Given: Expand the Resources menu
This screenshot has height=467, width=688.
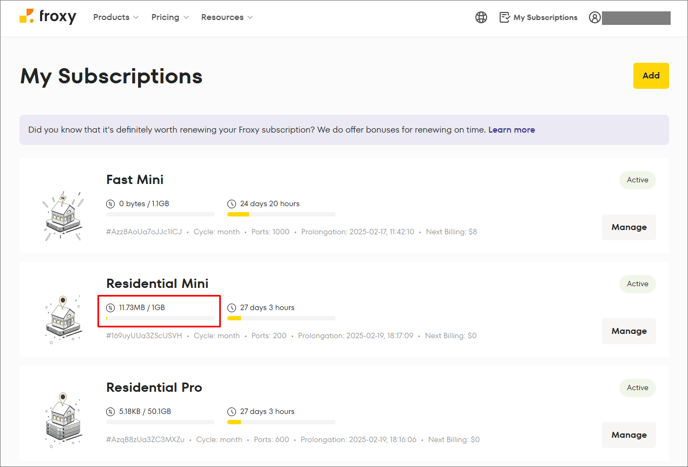Looking at the screenshot, I should tap(227, 17).
